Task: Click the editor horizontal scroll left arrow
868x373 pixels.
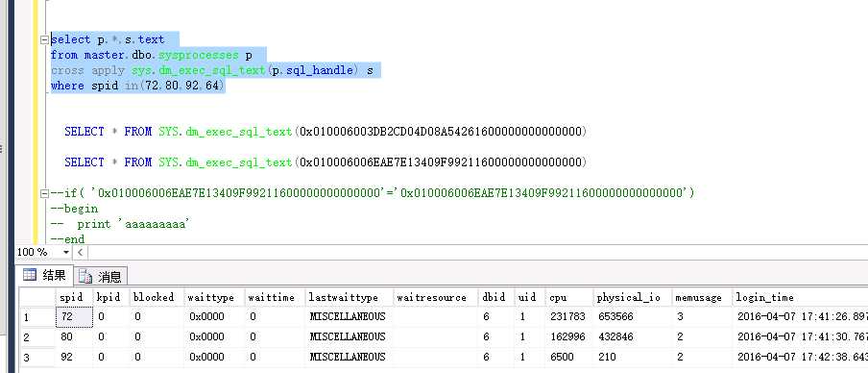Action: click(80, 253)
